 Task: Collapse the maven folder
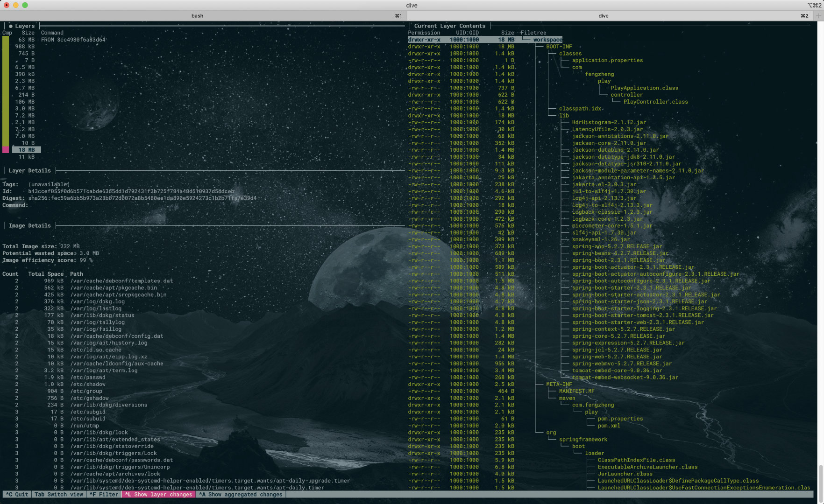click(x=567, y=398)
